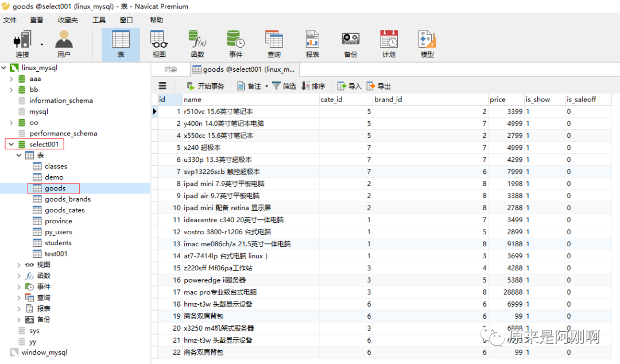Viewport: 620px width, 364px height.
Task: Open the 查看 menu
Action: 36,20
